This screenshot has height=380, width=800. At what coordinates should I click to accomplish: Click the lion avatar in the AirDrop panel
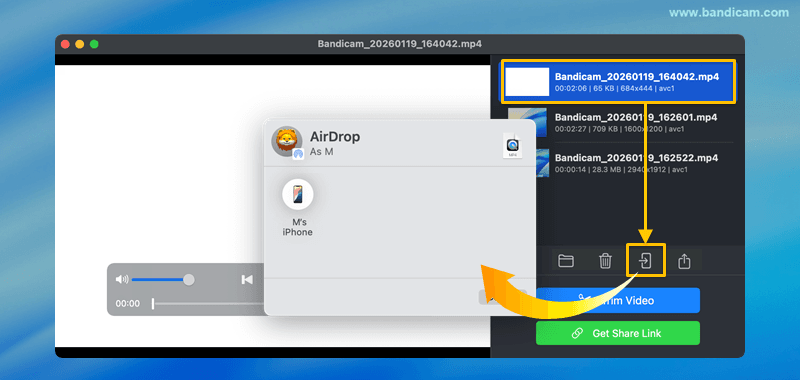(287, 141)
